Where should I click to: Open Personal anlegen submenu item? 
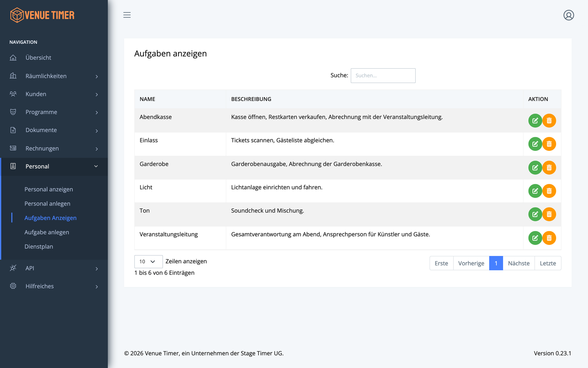(47, 204)
